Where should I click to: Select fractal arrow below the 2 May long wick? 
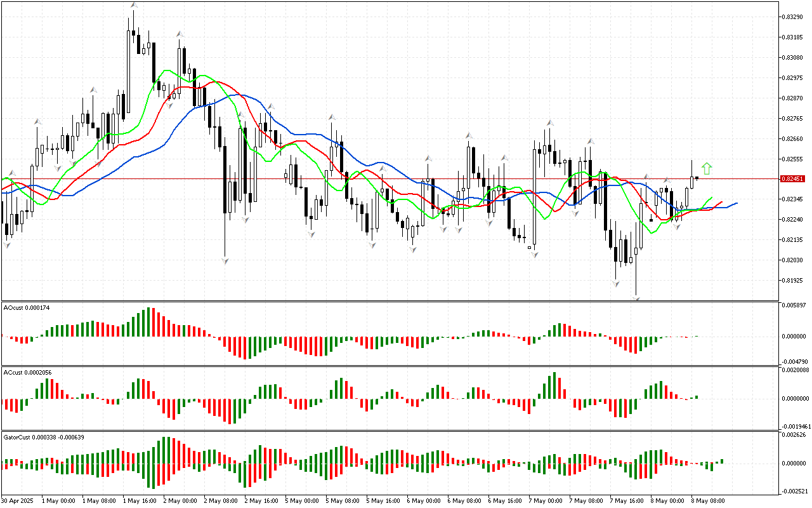click(225, 260)
